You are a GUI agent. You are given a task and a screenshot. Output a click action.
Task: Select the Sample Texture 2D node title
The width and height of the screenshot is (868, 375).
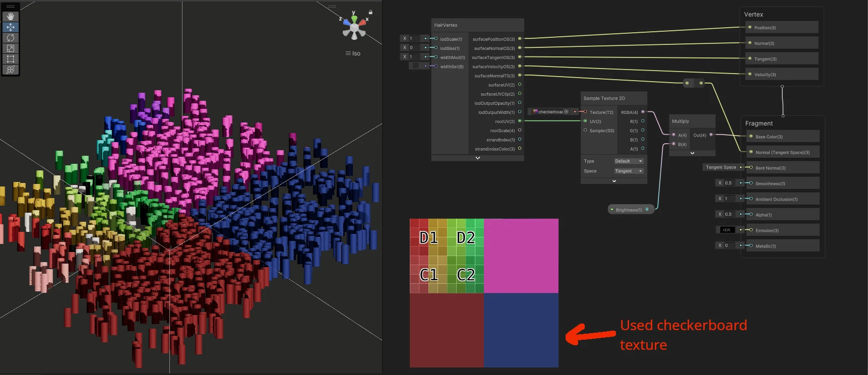coord(604,98)
